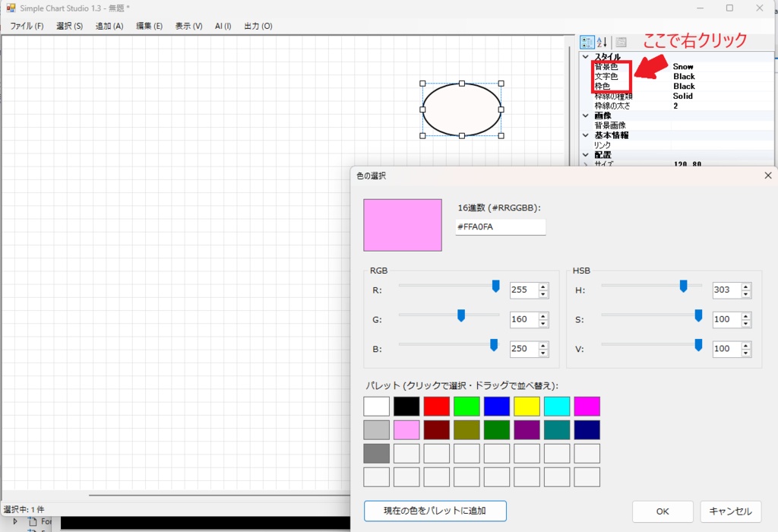
Task: Click the Simple Chart Studio app icon in title bar
Action: tap(11, 8)
